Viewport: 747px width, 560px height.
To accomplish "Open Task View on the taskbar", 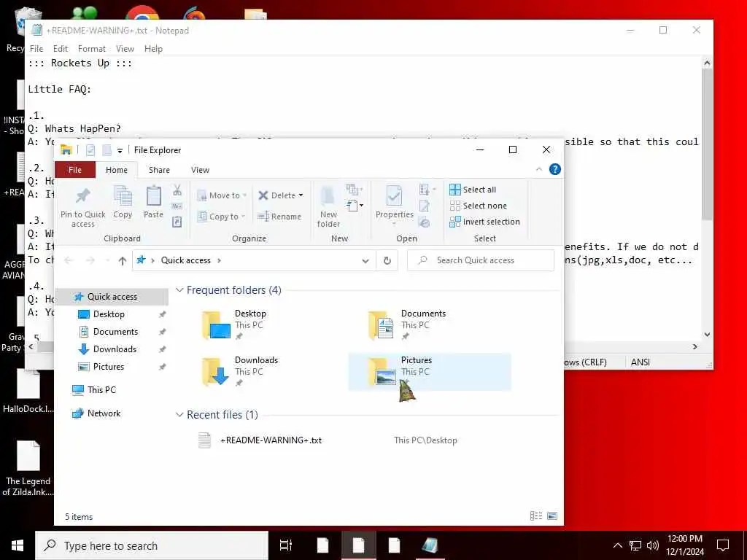I will click(x=286, y=545).
